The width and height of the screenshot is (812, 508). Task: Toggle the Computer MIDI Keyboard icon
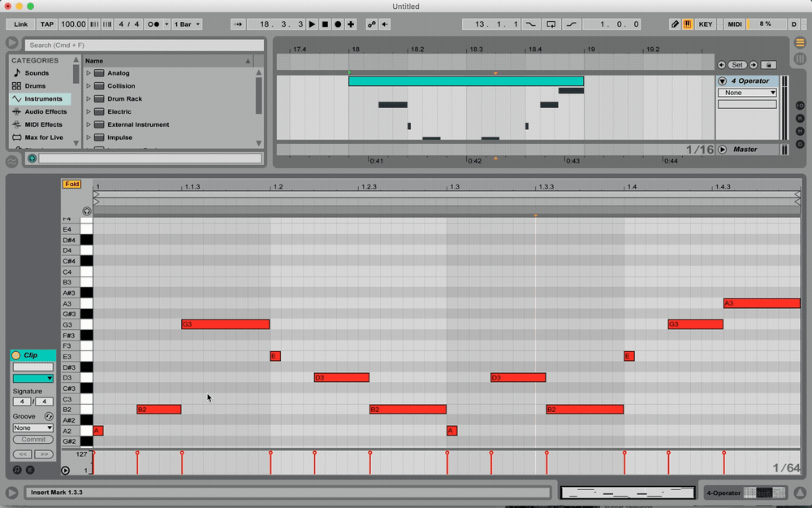point(686,24)
